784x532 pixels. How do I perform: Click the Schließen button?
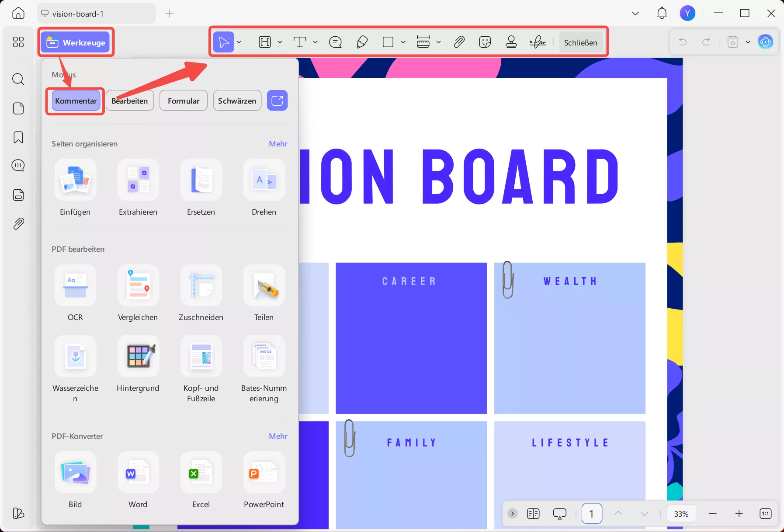click(581, 42)
